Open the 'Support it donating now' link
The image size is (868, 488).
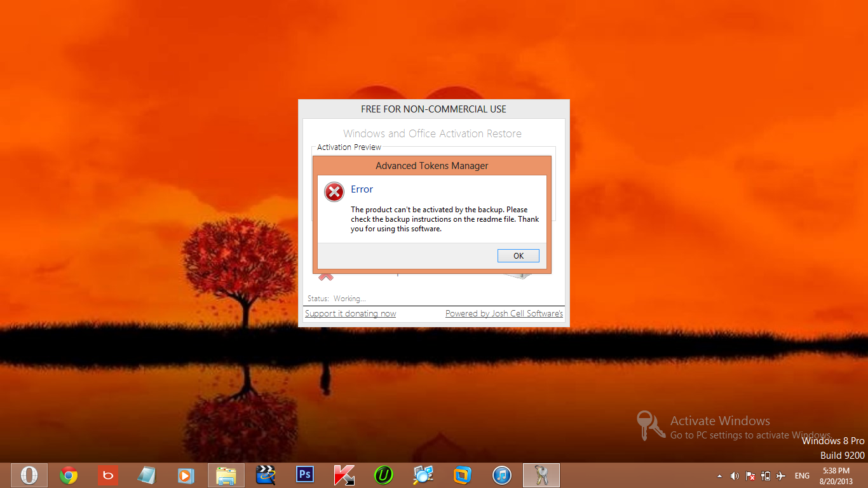(350, 313)
